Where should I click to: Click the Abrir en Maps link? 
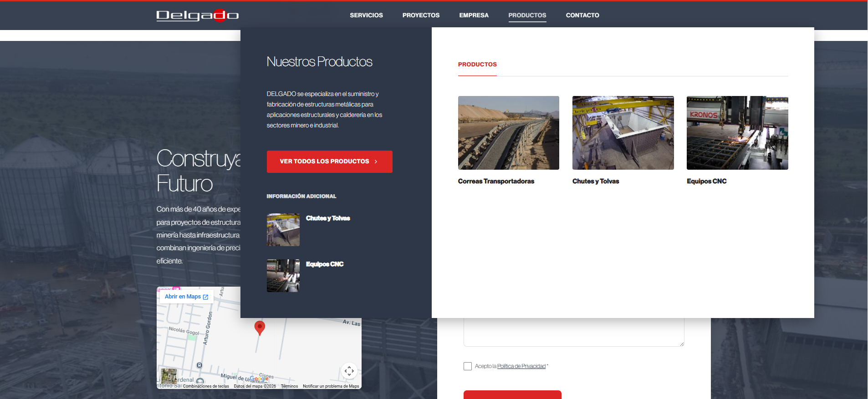[186, 297]
